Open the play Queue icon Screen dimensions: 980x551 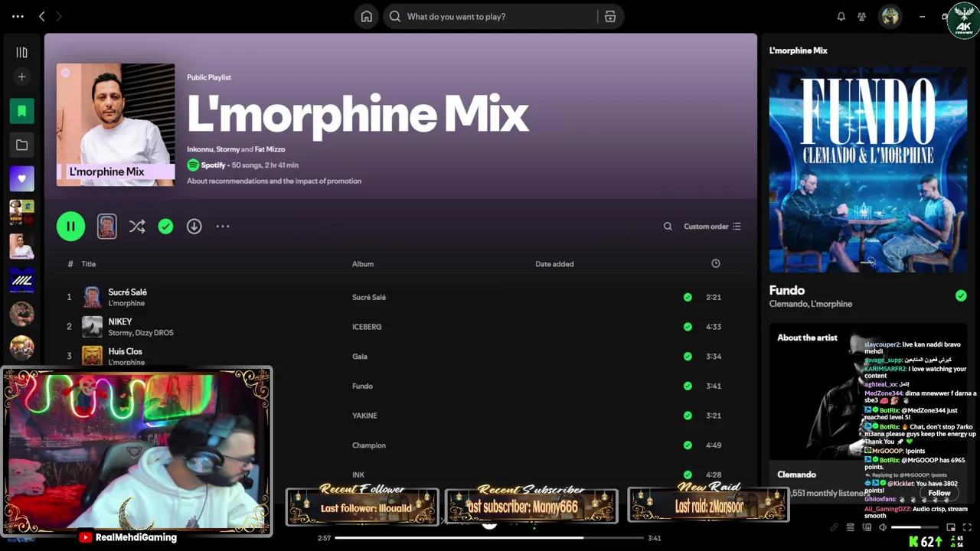pos(850,527)
